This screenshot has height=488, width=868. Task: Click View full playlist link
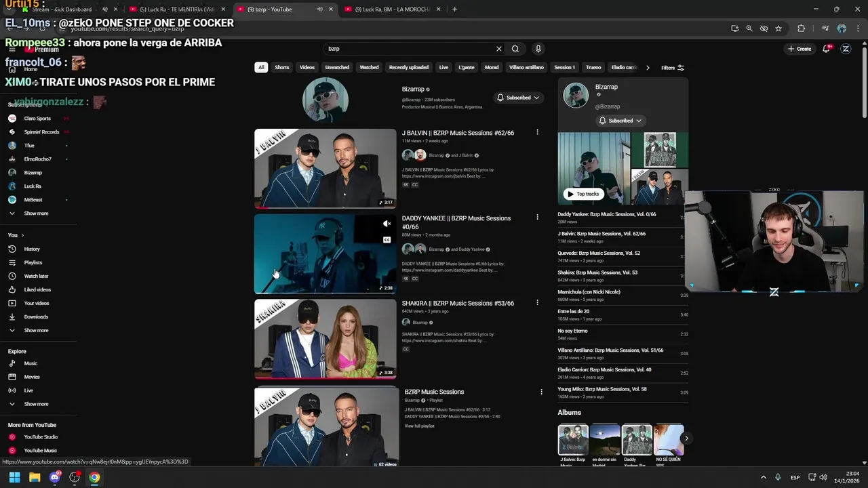419,426
